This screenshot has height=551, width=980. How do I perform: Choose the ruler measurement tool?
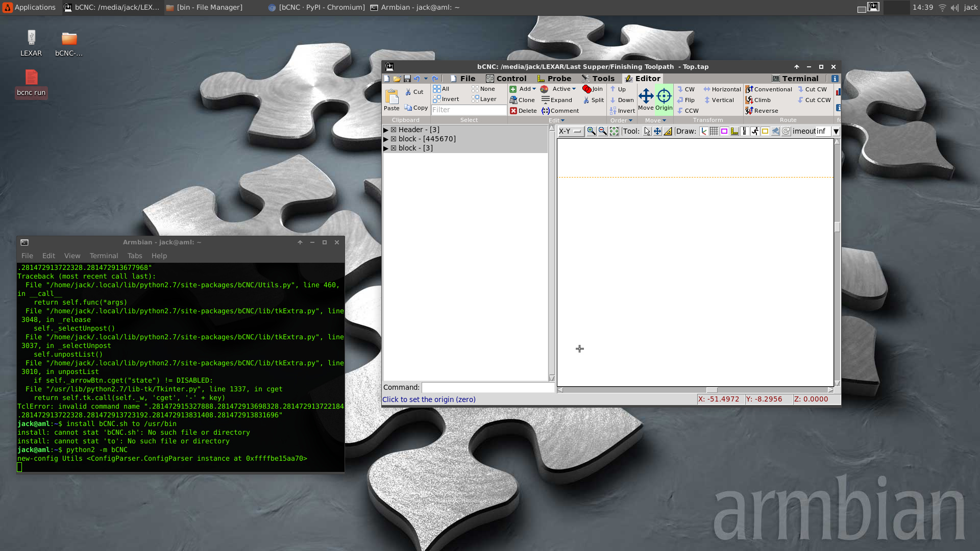point(668,131)
